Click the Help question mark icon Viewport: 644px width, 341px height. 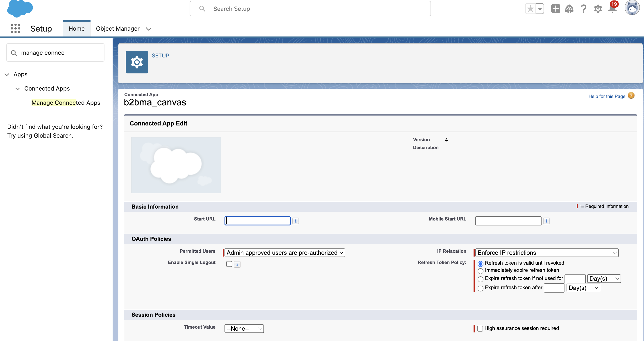coord(583,9)
